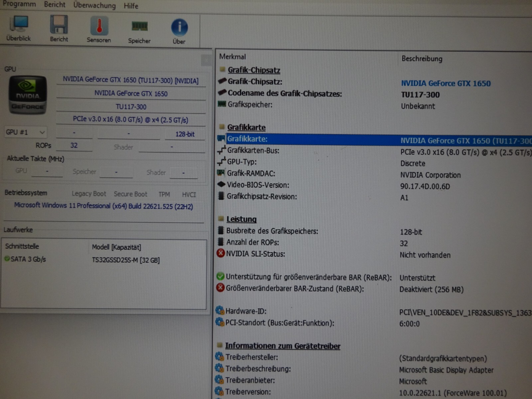
Task: Click the Treiberversion gear icon
Action: (219, 391)
